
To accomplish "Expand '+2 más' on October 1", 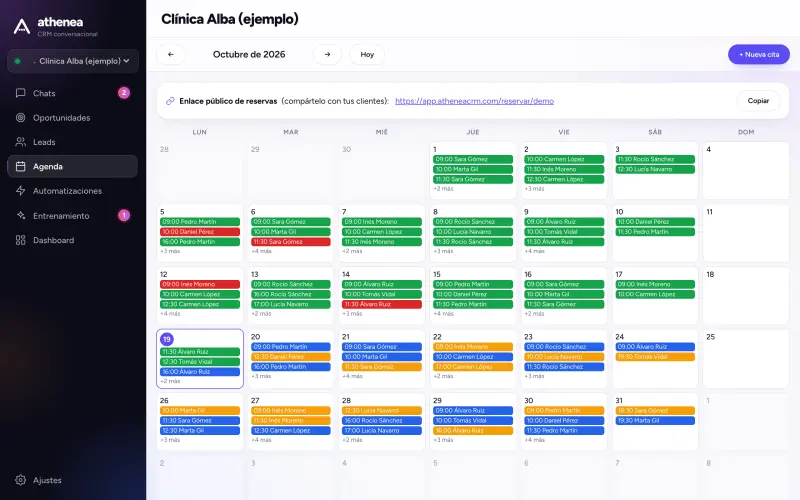I will click(x=443, y=189).
